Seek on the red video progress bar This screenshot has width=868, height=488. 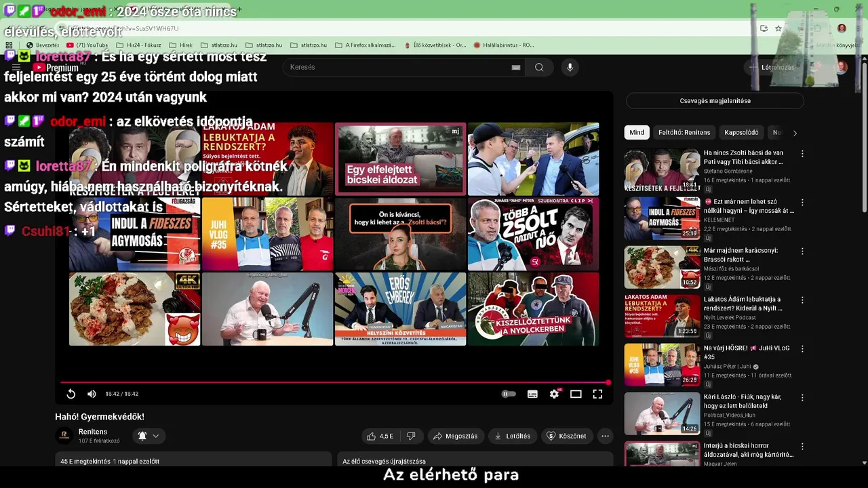coord(334,383)
